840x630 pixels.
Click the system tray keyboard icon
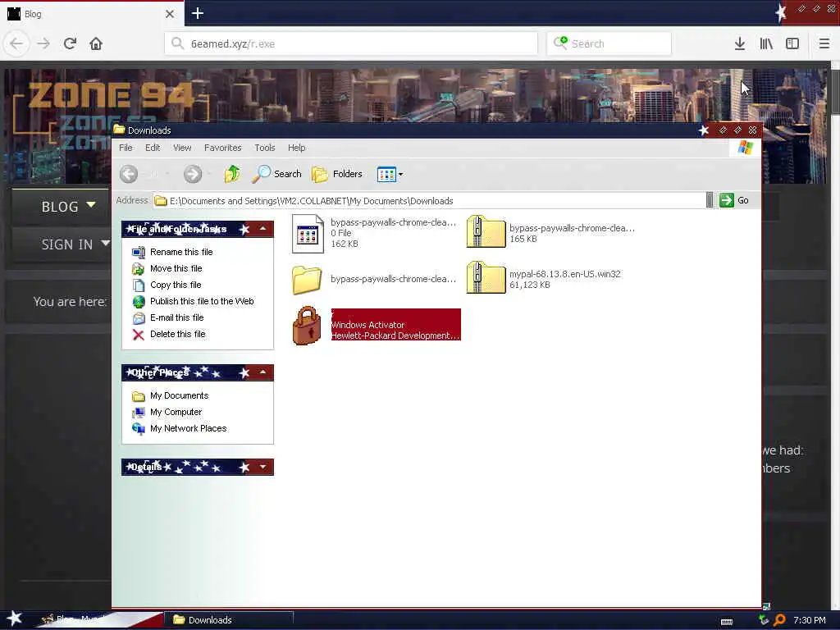click(x=727, y=622)
